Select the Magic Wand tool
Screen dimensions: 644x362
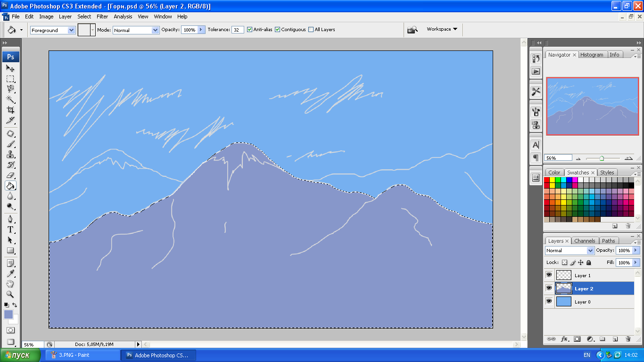pos(10,99)
